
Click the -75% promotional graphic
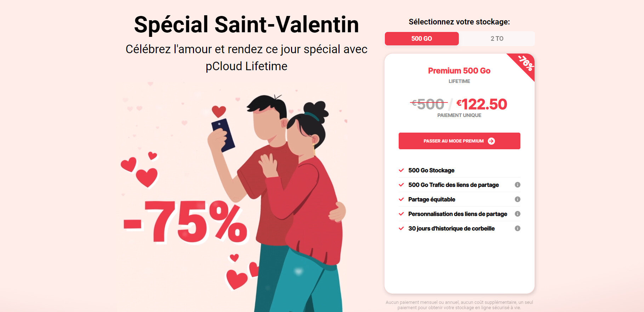[x=186, y=222]
